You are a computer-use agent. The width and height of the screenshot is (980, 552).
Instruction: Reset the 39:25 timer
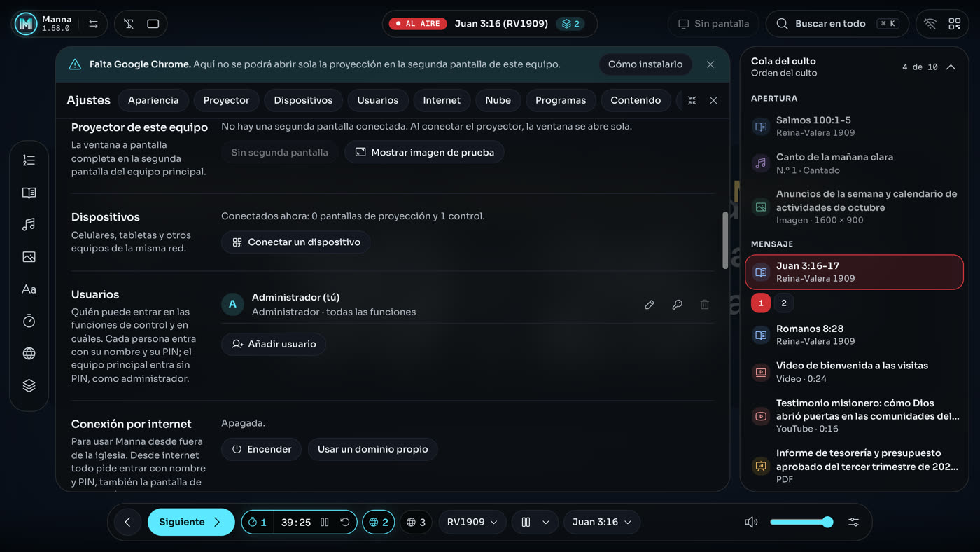[x=344, y=522]
